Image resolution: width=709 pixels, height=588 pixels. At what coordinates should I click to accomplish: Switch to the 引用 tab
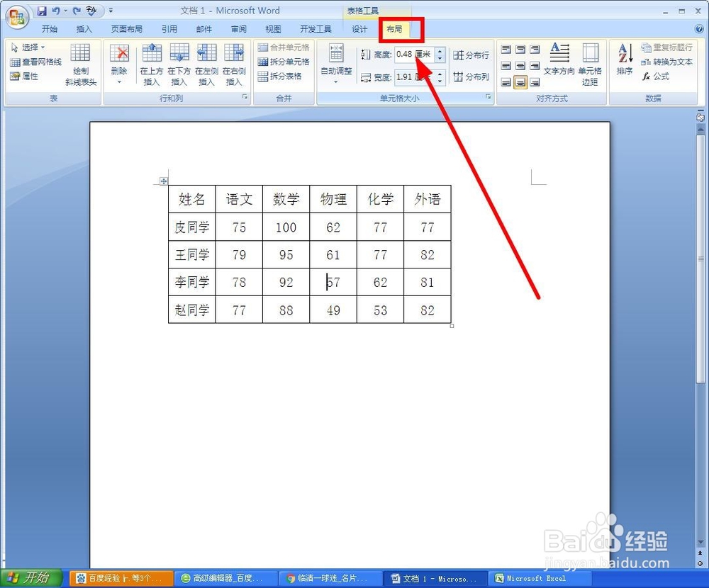[169, 29]
